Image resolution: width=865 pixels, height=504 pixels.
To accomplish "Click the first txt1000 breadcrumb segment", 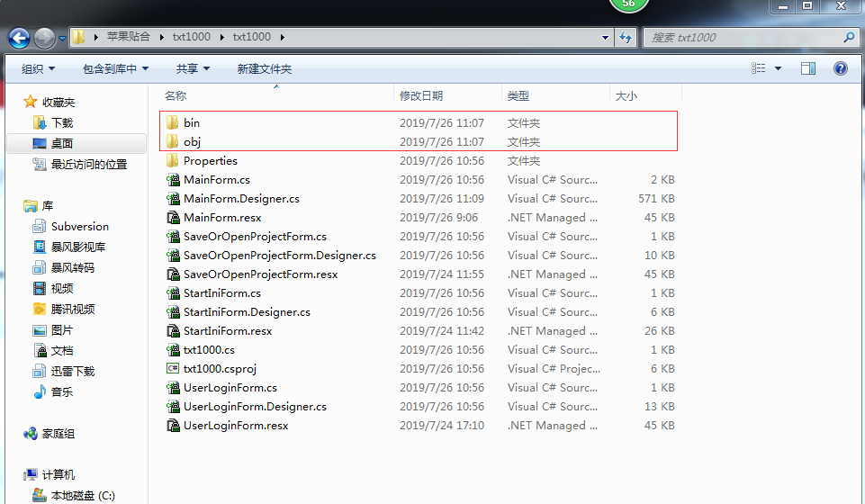I will 192,37.
